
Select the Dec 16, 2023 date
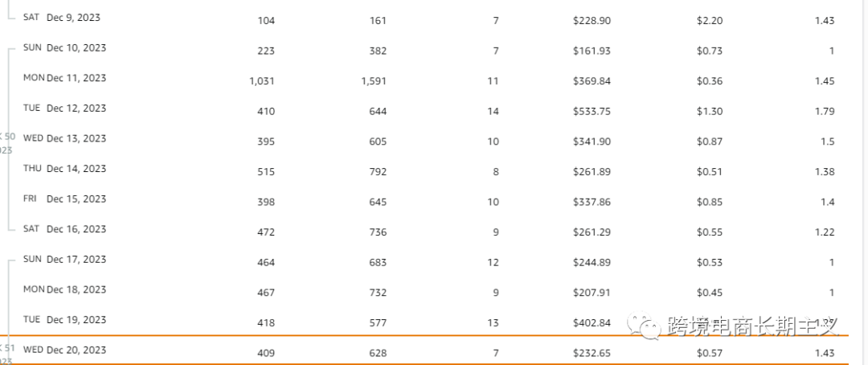pyautogui.click(x=76, y=229)
